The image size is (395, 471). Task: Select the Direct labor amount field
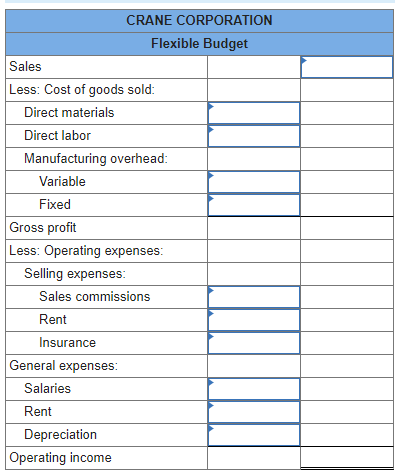pyautogui.click(x=254, y=136)
